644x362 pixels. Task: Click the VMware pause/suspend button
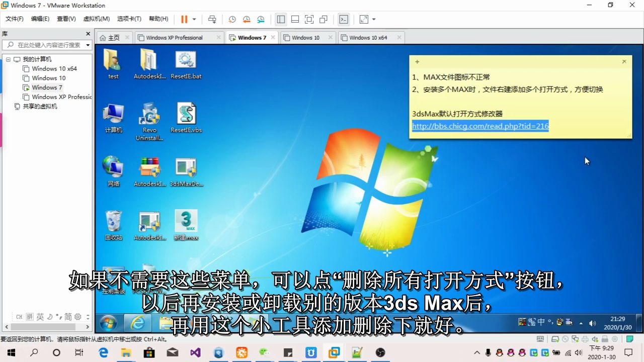(184, 19)
